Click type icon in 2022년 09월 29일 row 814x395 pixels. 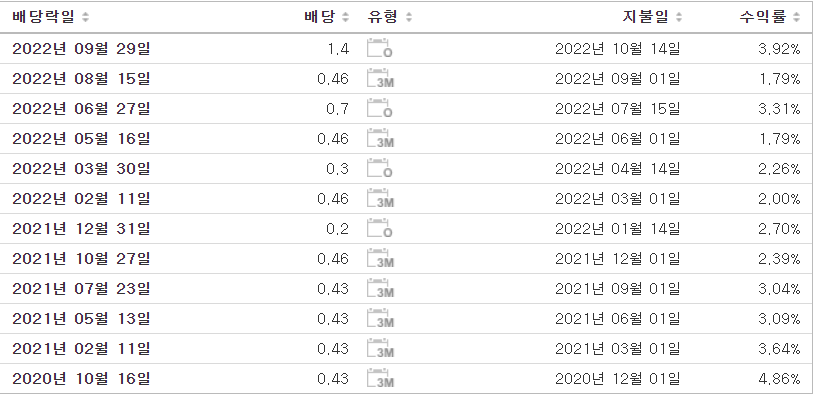380,48
